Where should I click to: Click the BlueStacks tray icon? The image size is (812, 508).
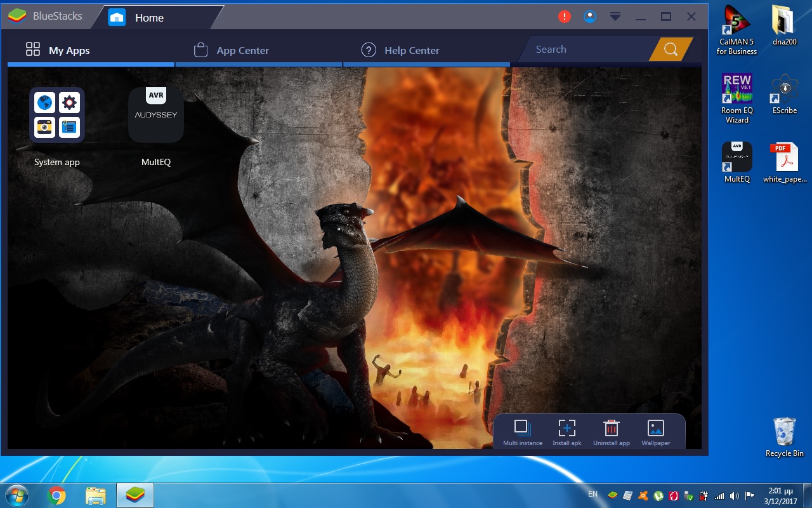612,495
